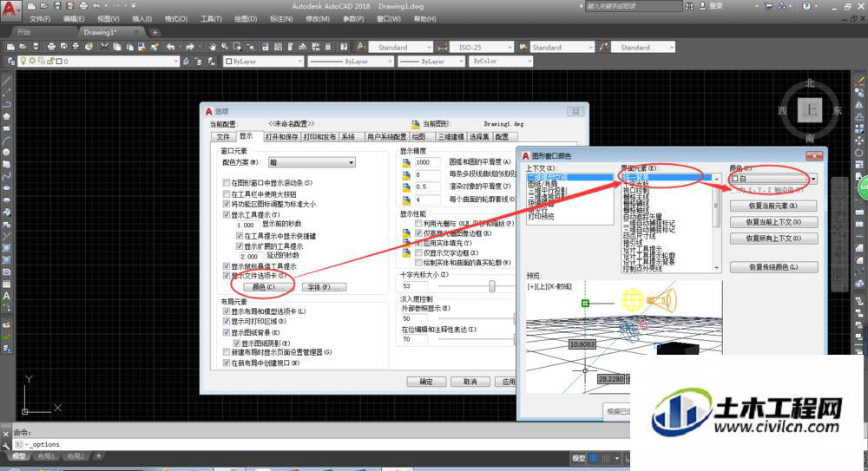The width and height of the screenshot is (868, 471).
Task: Click the sign-in user icon in the title bar
Action: [703, 6]
